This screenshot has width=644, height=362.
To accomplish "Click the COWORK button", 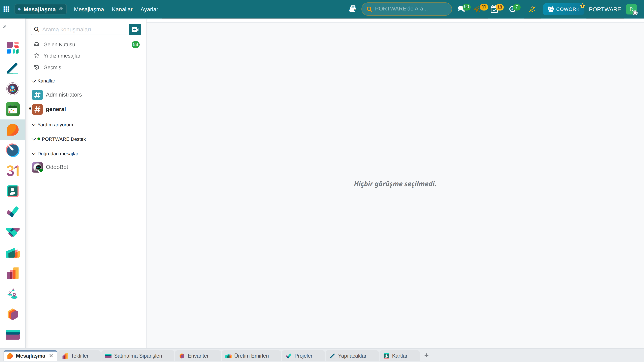I will [563, 9].
